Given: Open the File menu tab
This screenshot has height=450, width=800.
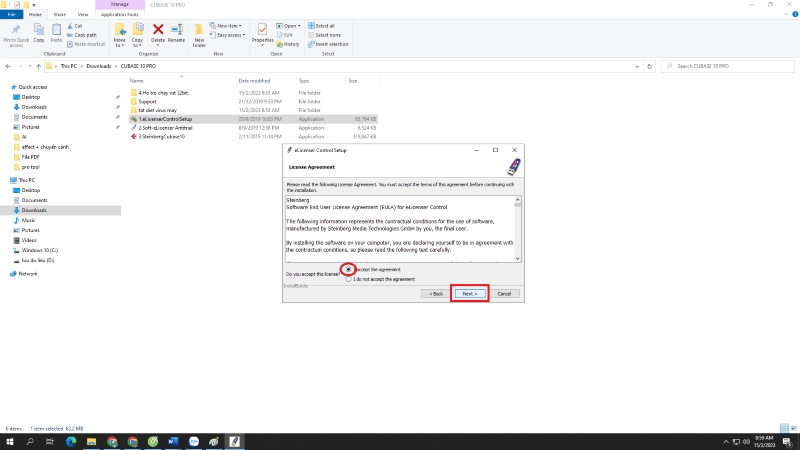Looking at the screenshot, I should [11, 14].
